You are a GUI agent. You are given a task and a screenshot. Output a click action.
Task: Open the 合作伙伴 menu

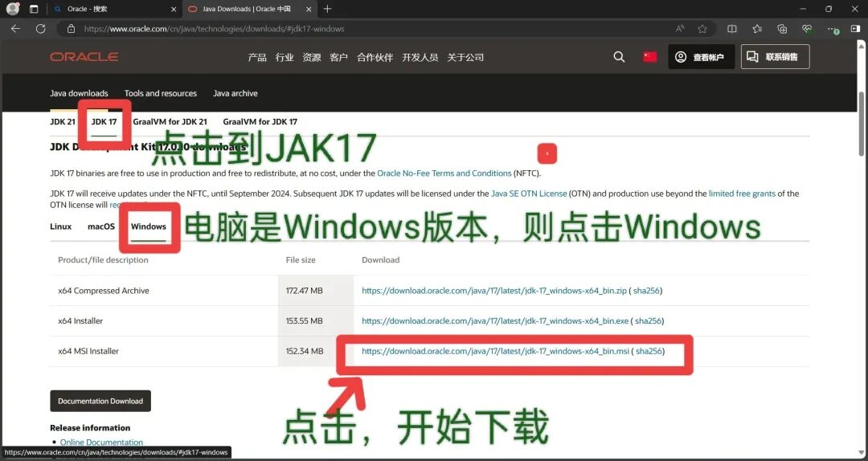[x=375, y=58]
